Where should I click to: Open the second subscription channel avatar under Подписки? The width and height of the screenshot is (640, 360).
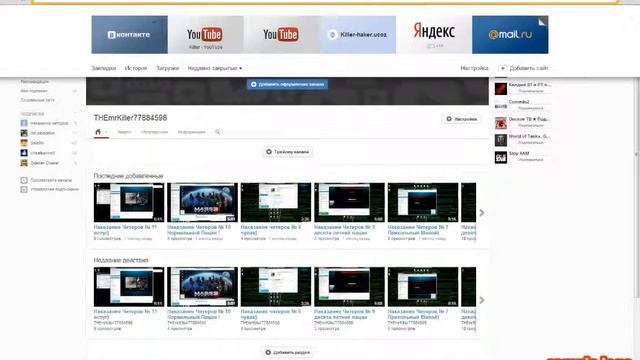[x=24, y=133]
